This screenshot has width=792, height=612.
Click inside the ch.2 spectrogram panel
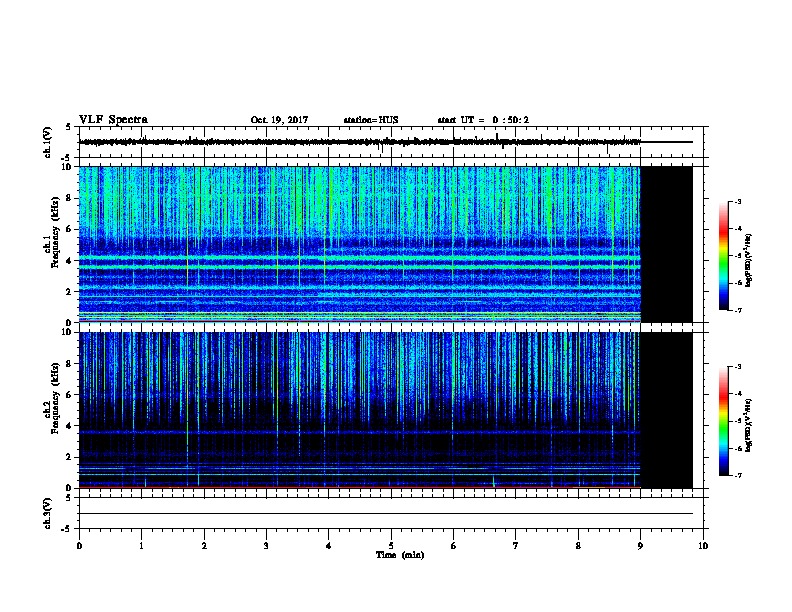point(360,410)
